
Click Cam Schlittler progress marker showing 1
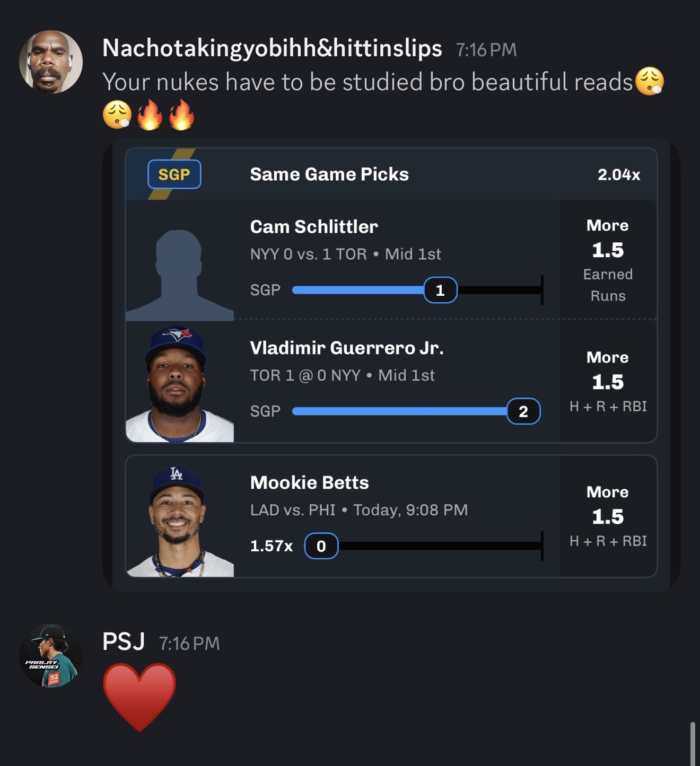440,290
